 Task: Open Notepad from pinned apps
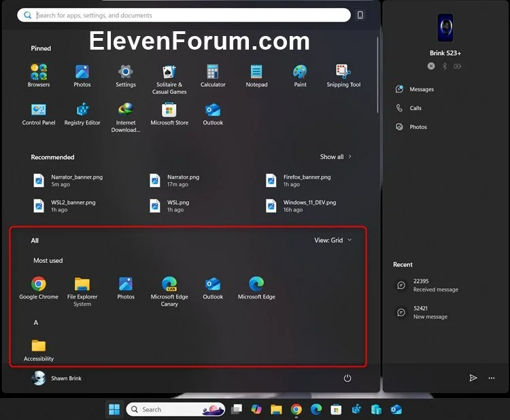(256, 75)
